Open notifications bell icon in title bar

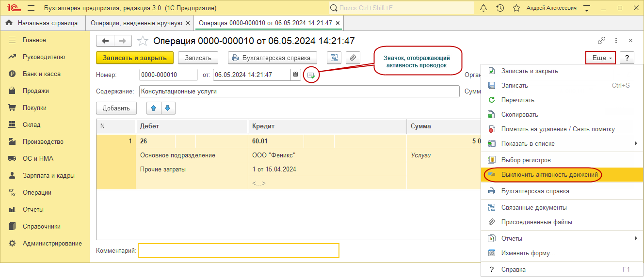[483, 8]
